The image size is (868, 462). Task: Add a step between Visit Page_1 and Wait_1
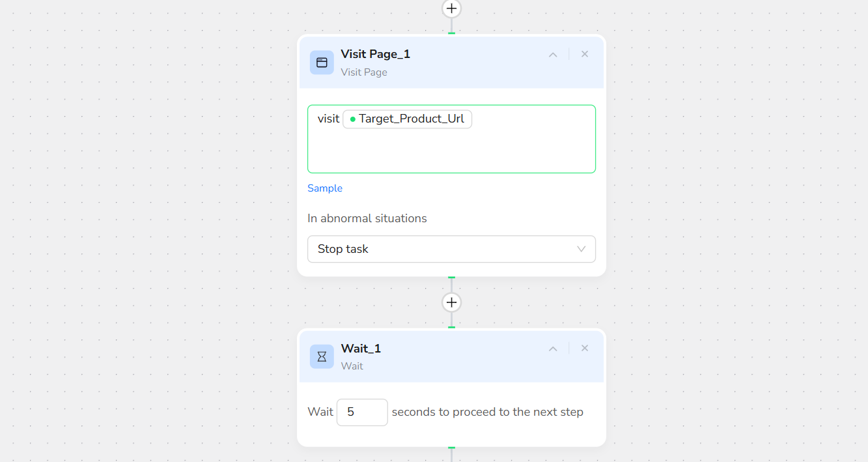tap(451, 302)
